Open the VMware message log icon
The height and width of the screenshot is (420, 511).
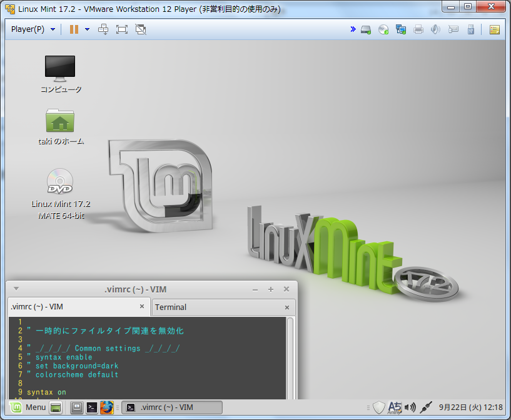pos(495,29)
